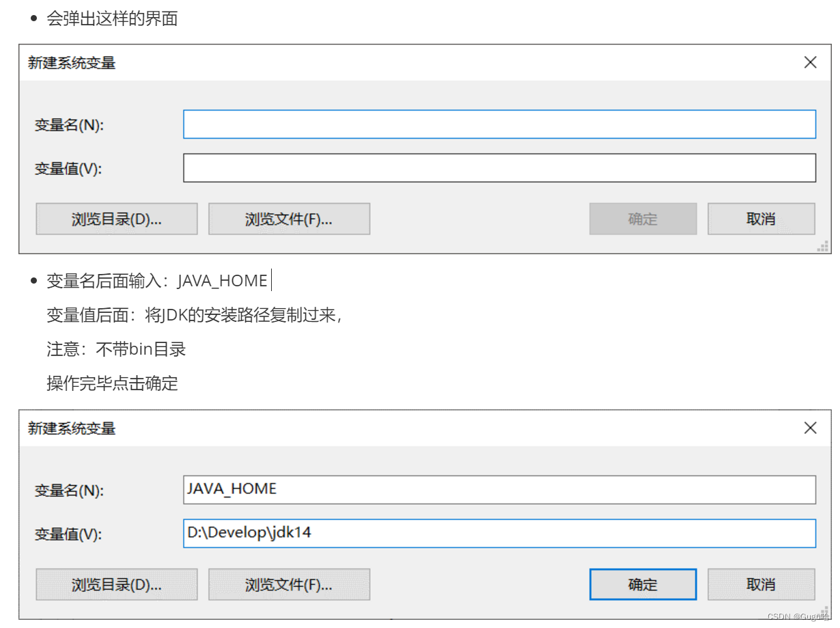Click 浏览目录(D)... in the lower dialog
The image size is (840, 628).
tap(117, 585)
